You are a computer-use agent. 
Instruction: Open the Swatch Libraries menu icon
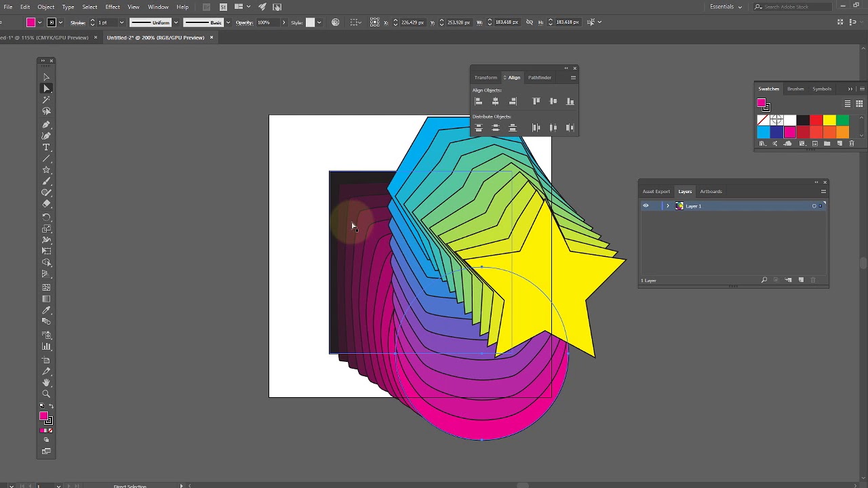click(x=762, y=144)
